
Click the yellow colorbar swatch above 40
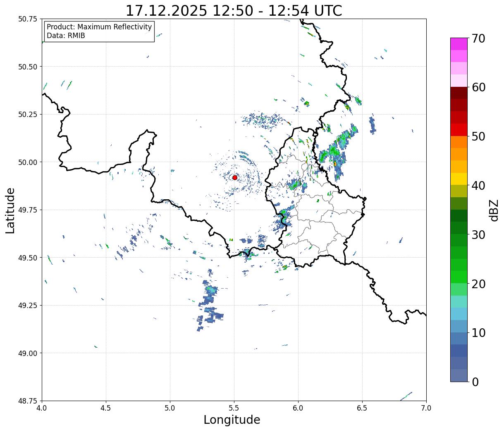click(x=459, y=179)
